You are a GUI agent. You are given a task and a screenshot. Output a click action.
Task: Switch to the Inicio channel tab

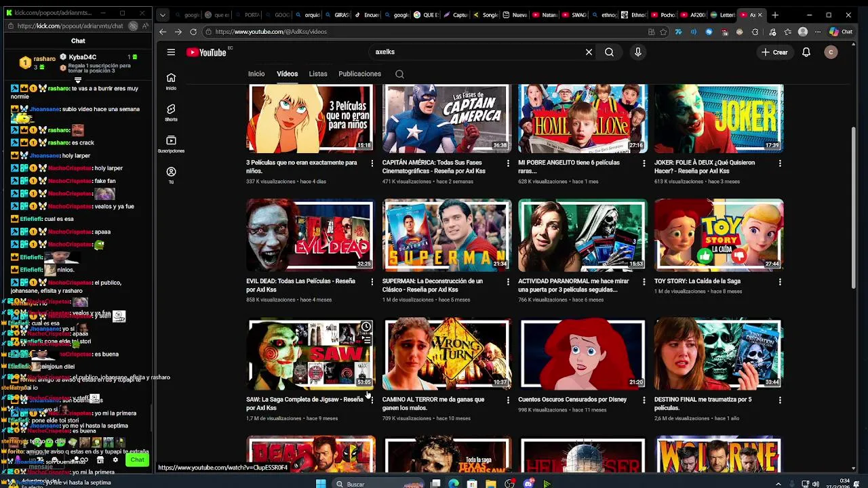click(256, 74)
